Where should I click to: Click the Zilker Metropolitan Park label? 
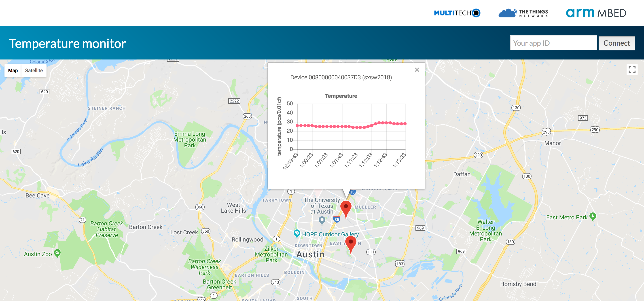coord(271,254)
